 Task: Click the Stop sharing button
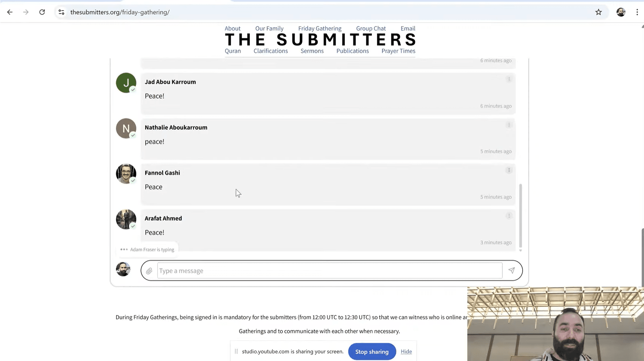(372, 351)
